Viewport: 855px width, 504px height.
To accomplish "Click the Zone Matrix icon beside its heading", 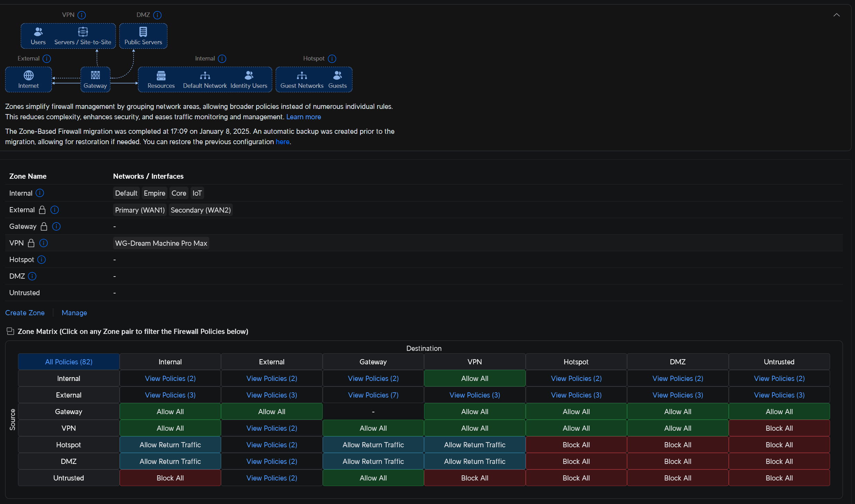I will pyautogui.click(x=10, y=331).
